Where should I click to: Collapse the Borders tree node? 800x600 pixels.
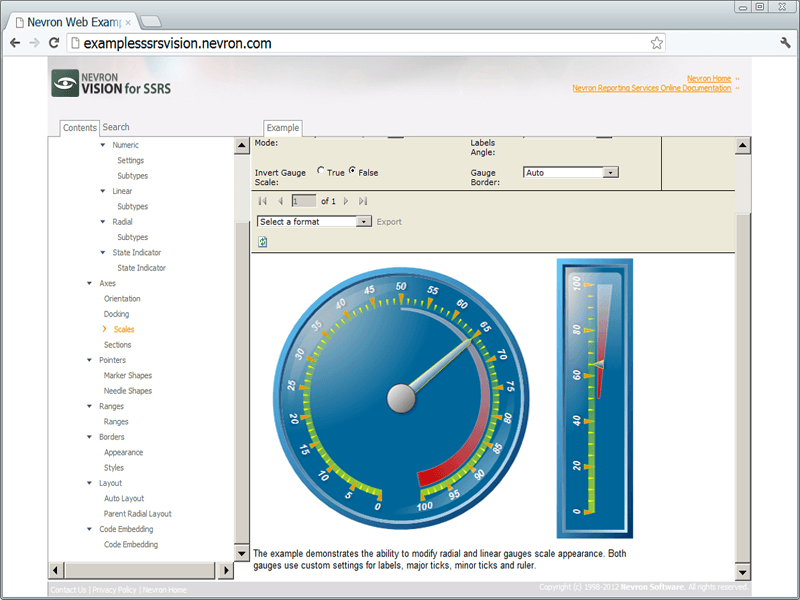89,437
